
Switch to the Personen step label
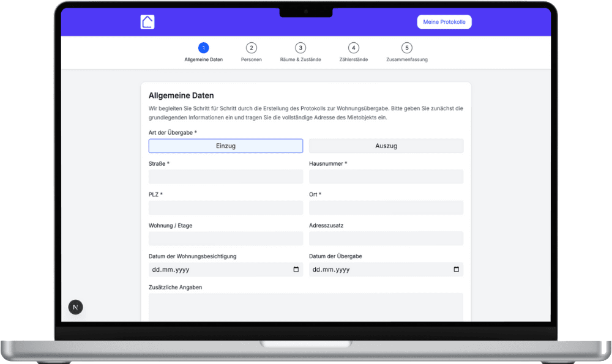(251, 60)
